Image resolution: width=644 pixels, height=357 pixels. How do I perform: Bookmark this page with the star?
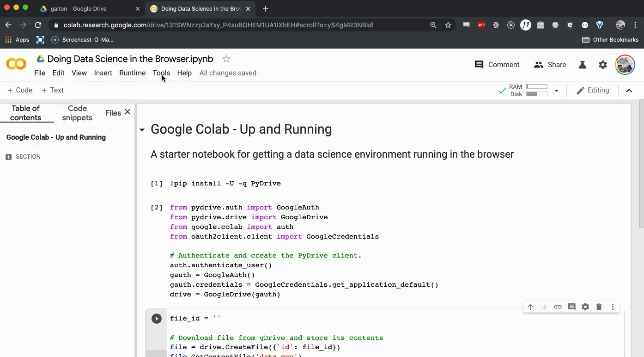coord(448,25)
